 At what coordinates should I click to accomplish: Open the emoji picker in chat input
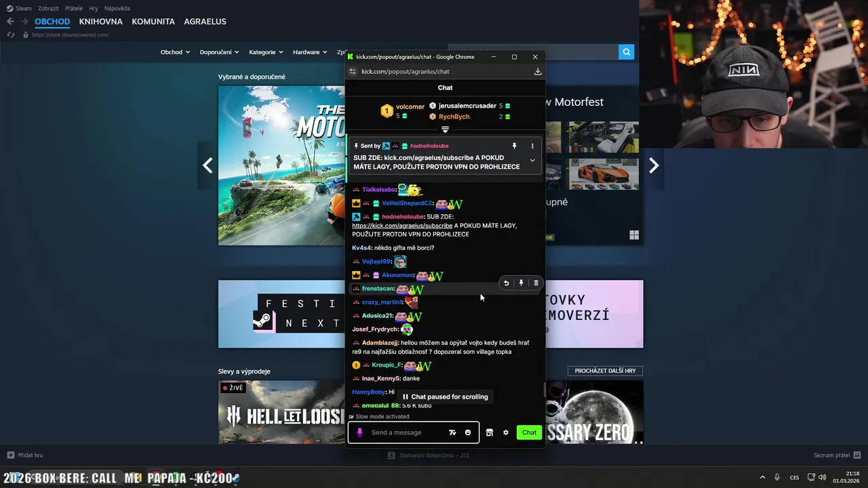click(468, 432)
